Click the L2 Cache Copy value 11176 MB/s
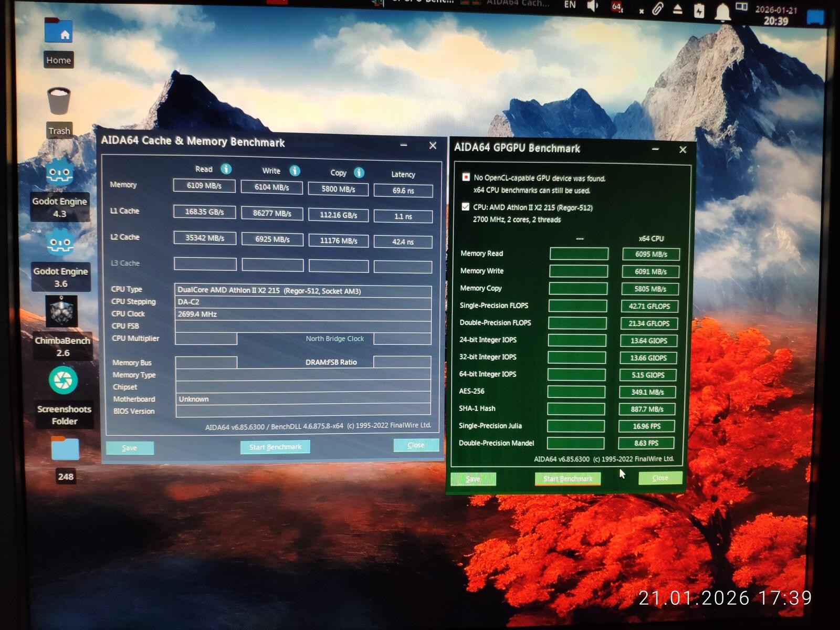 point(339,241)
